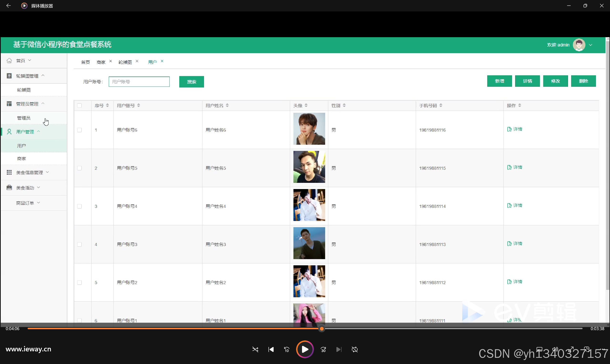Select the checkbox for row 用户账号4
The width and height of the screenshot is (610, 364).
[79, 206]
